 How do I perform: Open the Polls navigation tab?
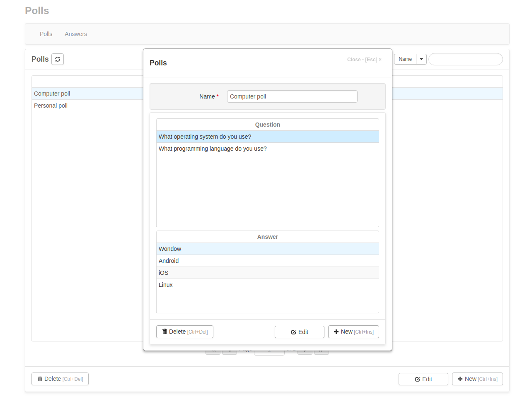point(46,34)
